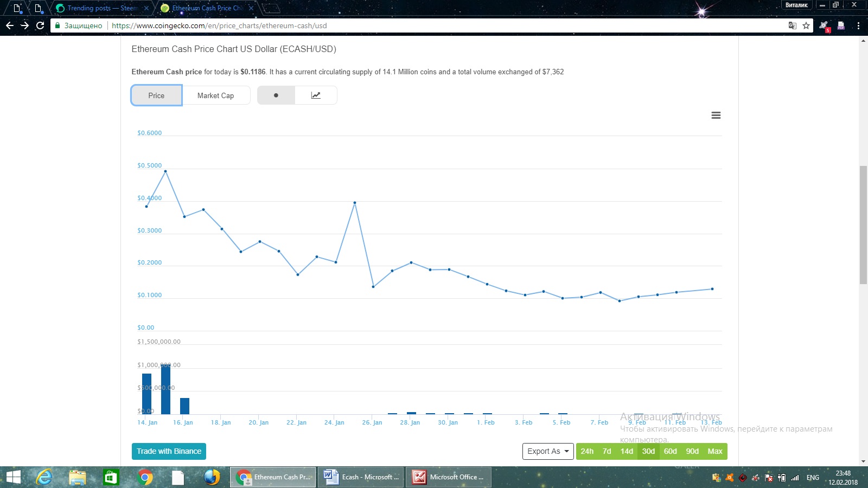The image size is (868, 488).
Task: Open the Виталик Chrome profile button
Action: coord(796,5)
